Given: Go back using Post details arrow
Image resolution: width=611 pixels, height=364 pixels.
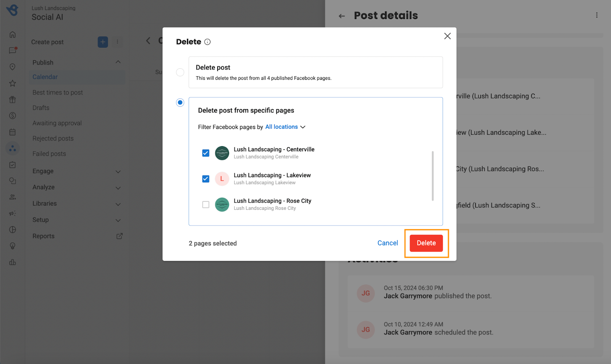Looking at the screenshot, I should point(342,16).
